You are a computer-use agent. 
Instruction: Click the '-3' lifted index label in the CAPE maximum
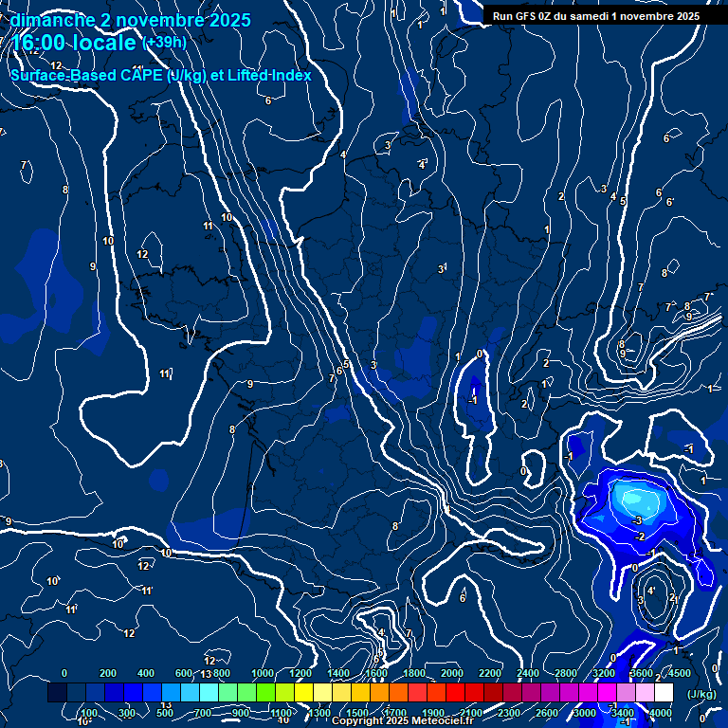637,520
